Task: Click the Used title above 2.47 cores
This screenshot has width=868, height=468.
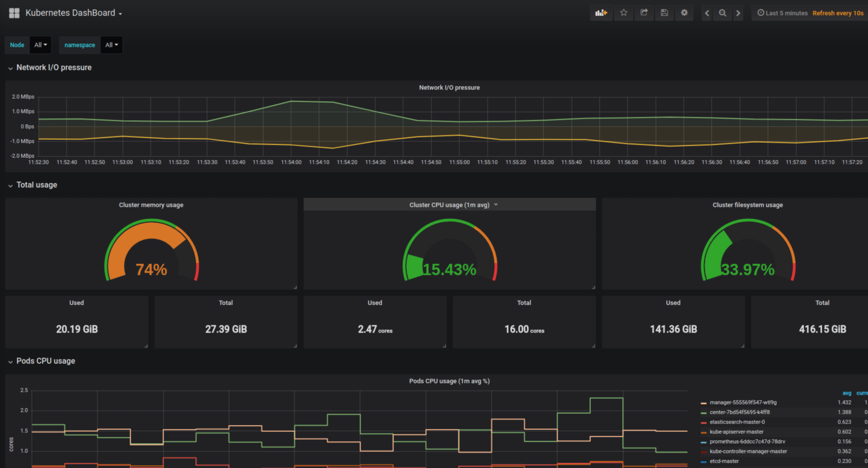Action: 375,303
